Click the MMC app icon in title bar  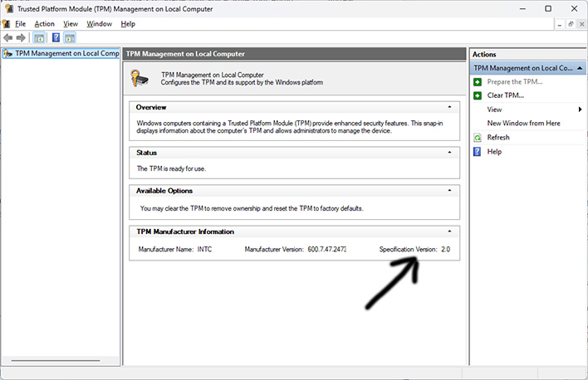point(9,8)
